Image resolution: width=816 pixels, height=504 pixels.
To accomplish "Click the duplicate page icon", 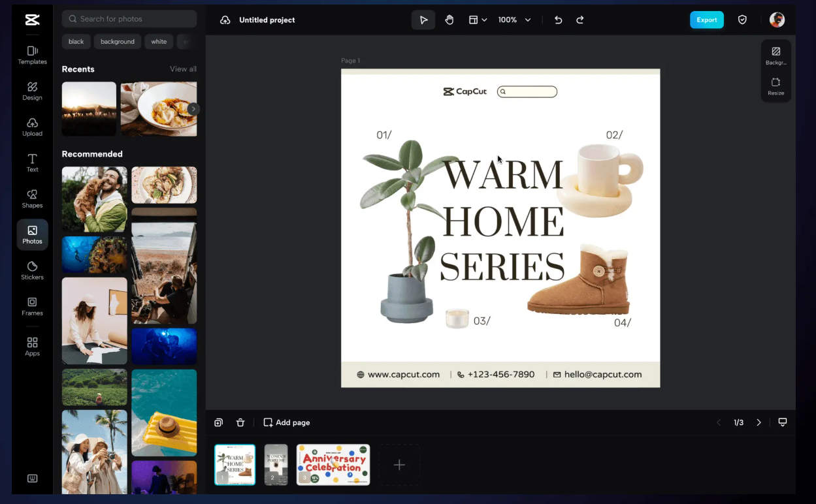I will pyautogui.click(x=219, y=422).
